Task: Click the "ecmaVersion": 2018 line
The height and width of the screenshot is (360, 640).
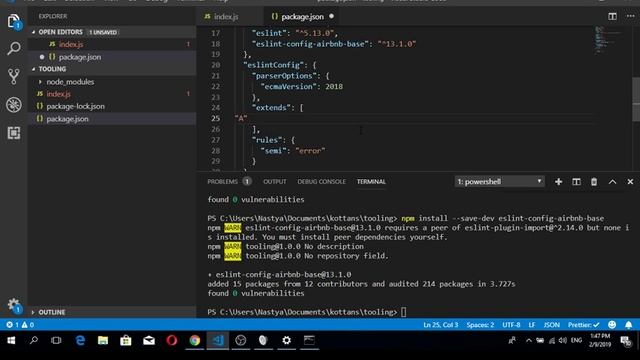Action: pos(302,87)
